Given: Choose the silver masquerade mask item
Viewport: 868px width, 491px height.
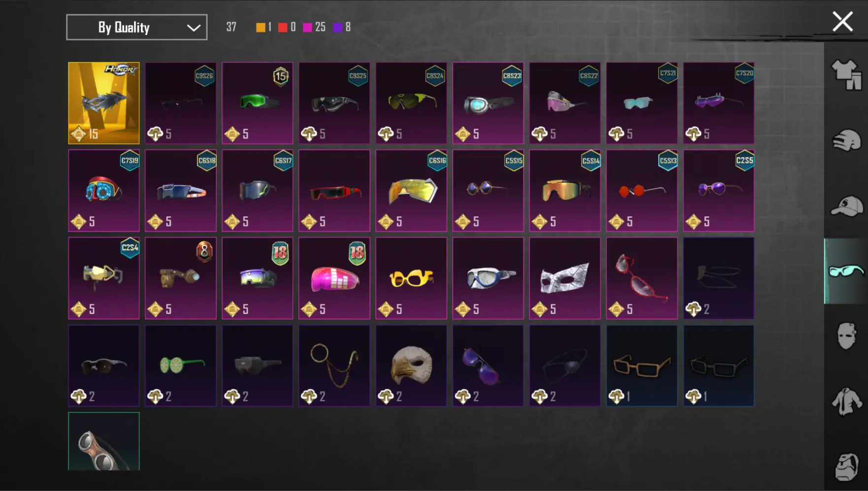Looking at the screenshot, I should coord(565,278).
